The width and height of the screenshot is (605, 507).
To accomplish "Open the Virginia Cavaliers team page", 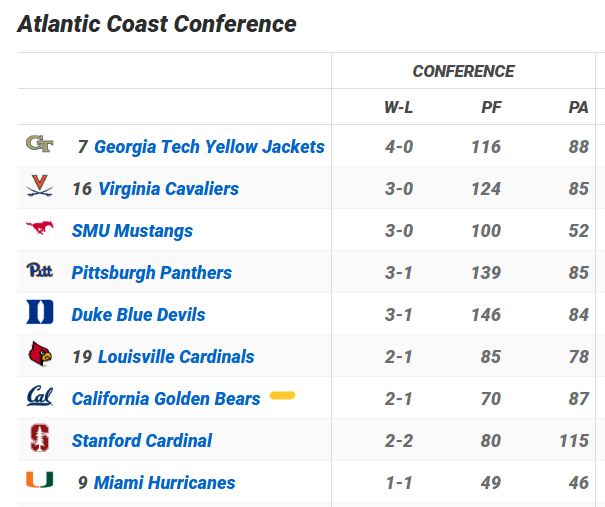I will (168, 189).
